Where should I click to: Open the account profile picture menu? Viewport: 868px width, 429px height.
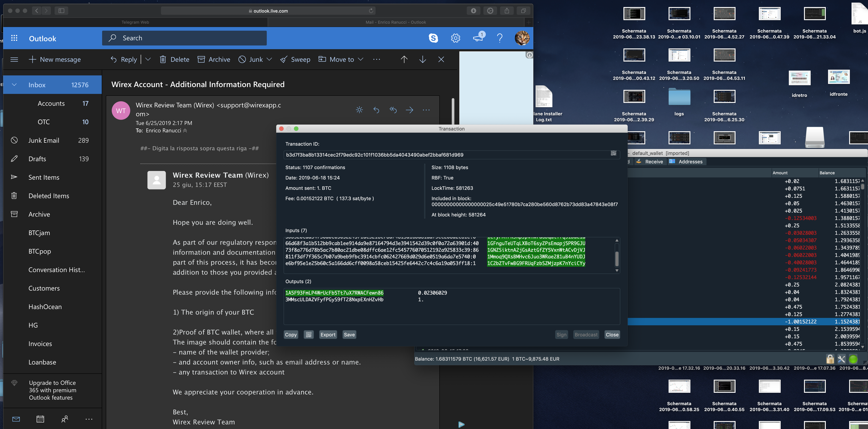522,38
